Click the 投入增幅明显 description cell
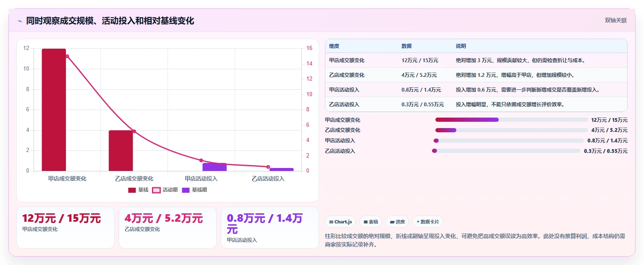This screenshot has width=644, height=265. pos(510,105)
